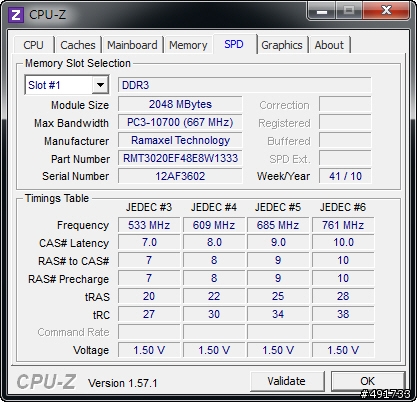Minimize the CPU-Z window
Screen dimensions: 417x402
[x=322, y=11]
